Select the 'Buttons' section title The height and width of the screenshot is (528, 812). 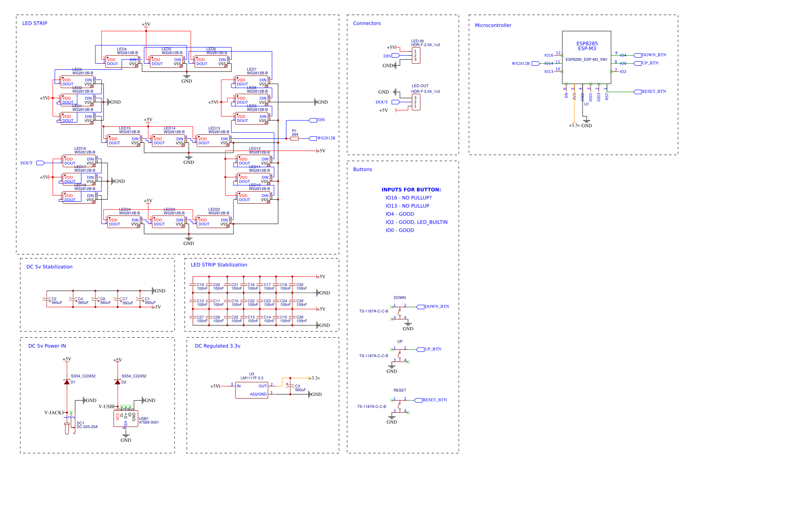pyautogui.click(x=363, y=169)
